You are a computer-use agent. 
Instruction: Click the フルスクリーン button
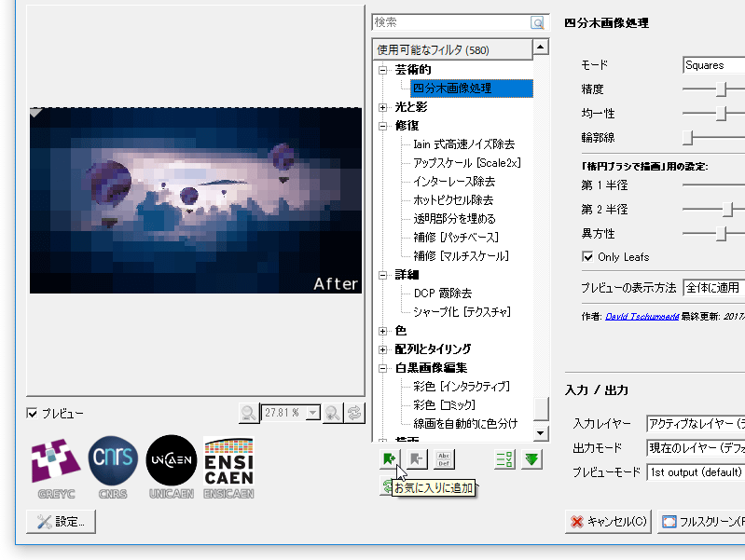click(701, 522)
